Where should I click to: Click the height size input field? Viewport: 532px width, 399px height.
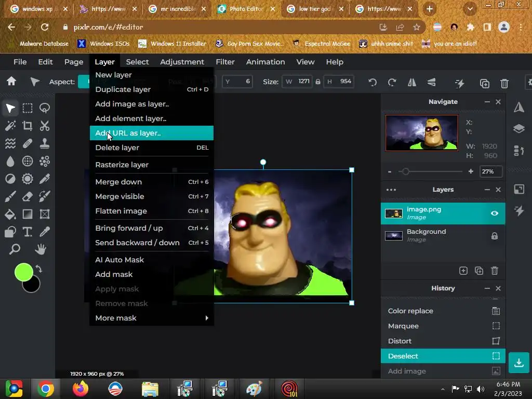tap(339, 82)
